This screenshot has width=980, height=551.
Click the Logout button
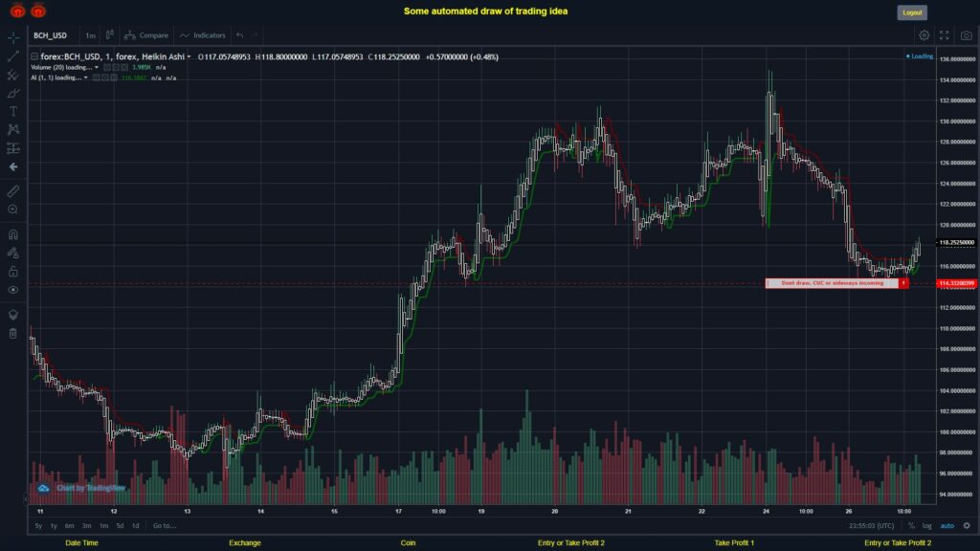[912, 12]
